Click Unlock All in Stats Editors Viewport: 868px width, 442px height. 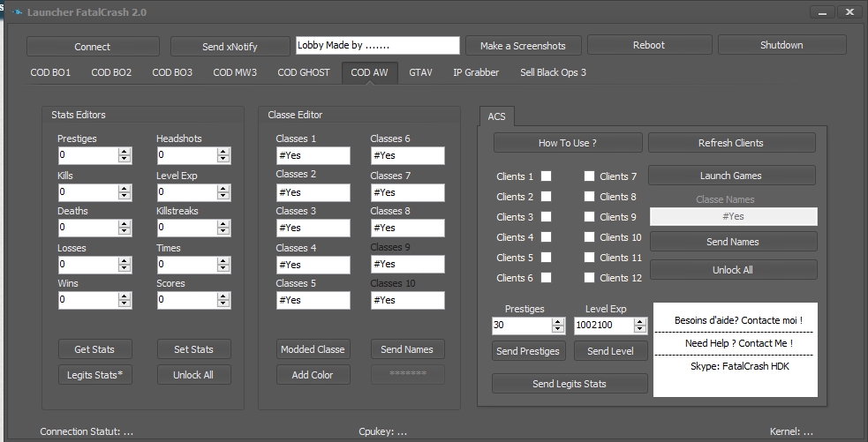pyautogui.click(x=193, y=375)
